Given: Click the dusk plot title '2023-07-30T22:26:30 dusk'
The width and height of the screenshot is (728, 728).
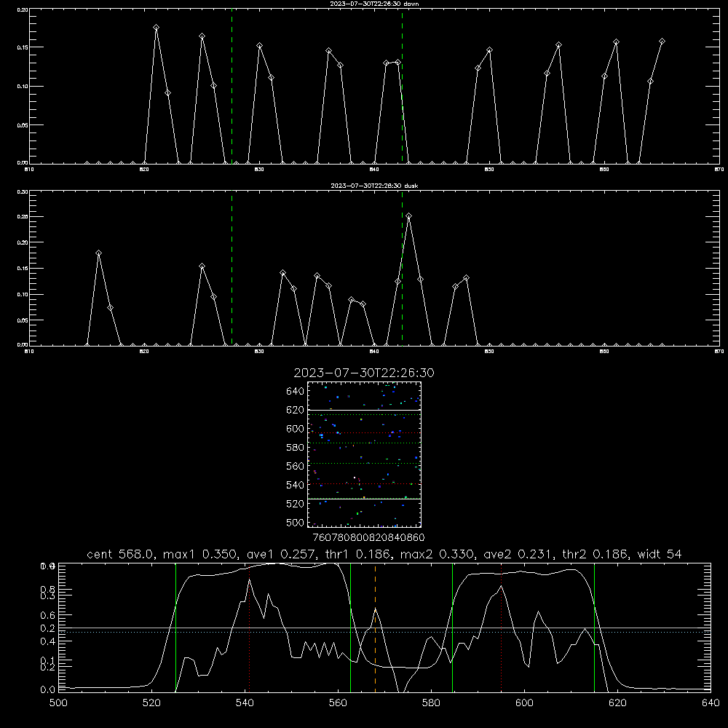Looking at the screenshot, I should coord(374,186).
